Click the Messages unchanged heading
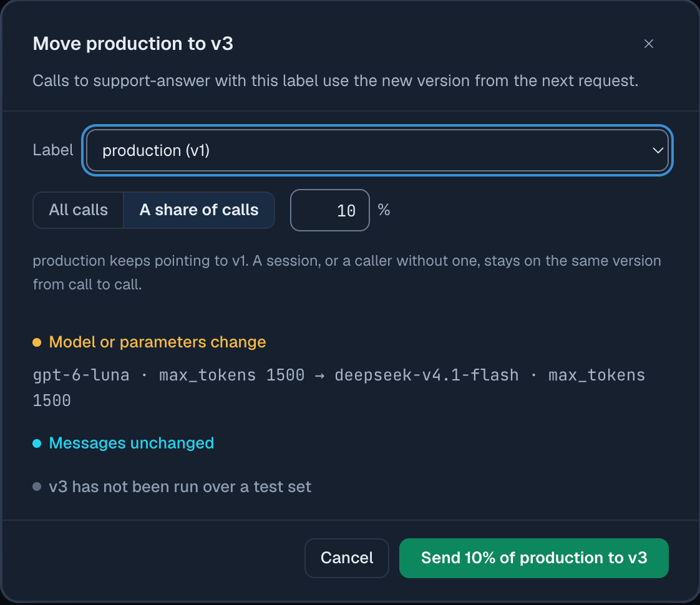The image size is (700, 605). tap(132, 443)
